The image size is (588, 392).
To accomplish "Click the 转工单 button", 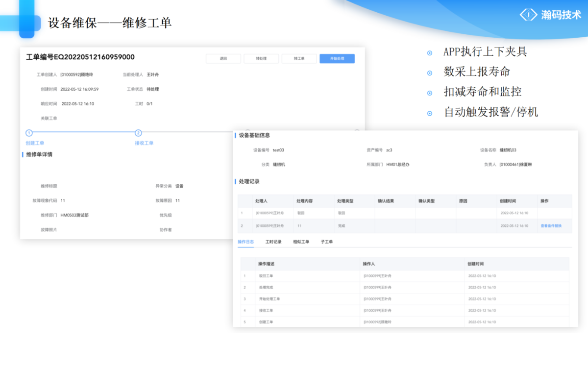I will pos(299,58).
